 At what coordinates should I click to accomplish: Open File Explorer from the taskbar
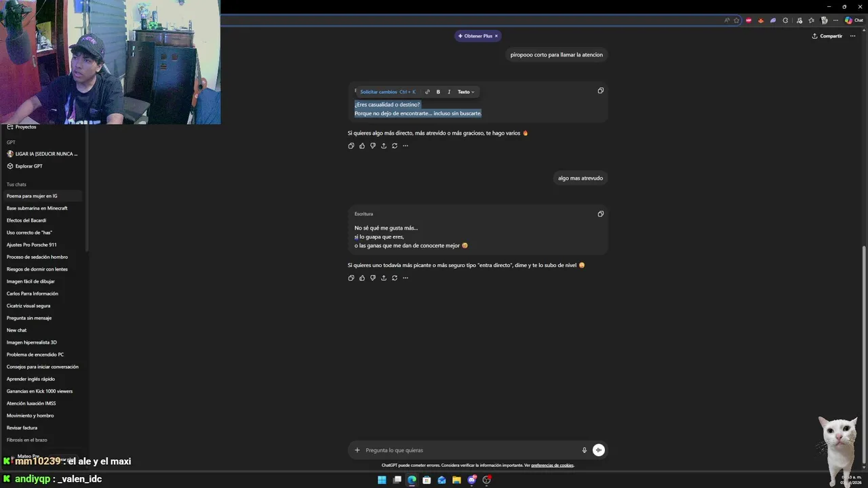pos(457,480)
